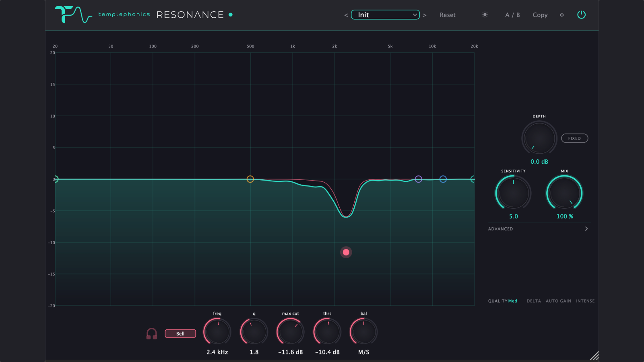Toggle light theme sun icon
The image size is (644, 362).
point(485,15)
